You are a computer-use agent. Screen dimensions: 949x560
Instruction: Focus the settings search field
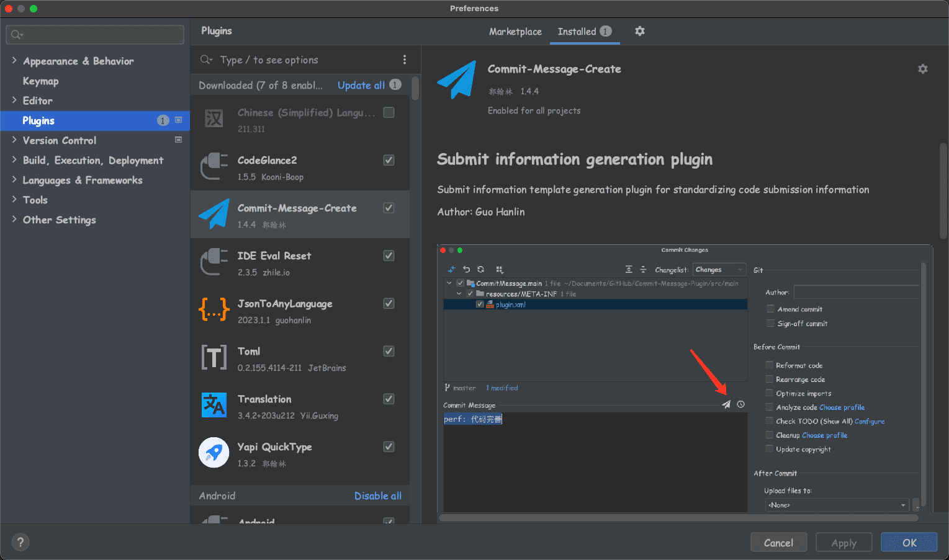[95, 35]
